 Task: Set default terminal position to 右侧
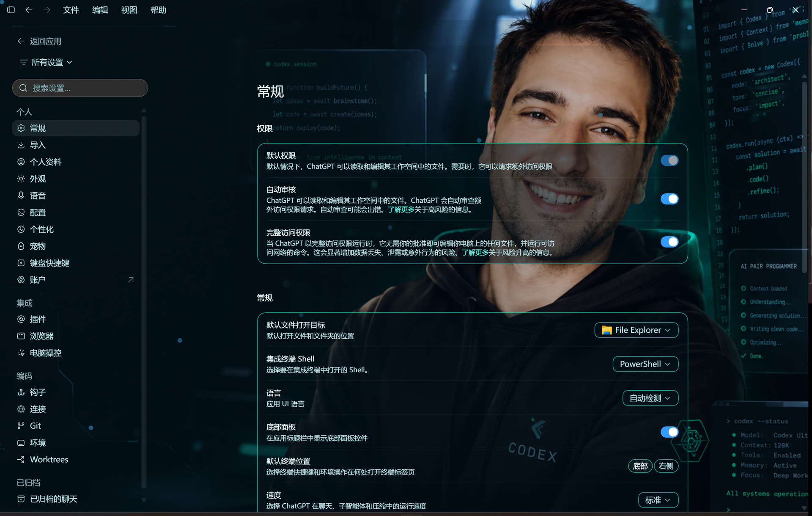coord(666,466)
